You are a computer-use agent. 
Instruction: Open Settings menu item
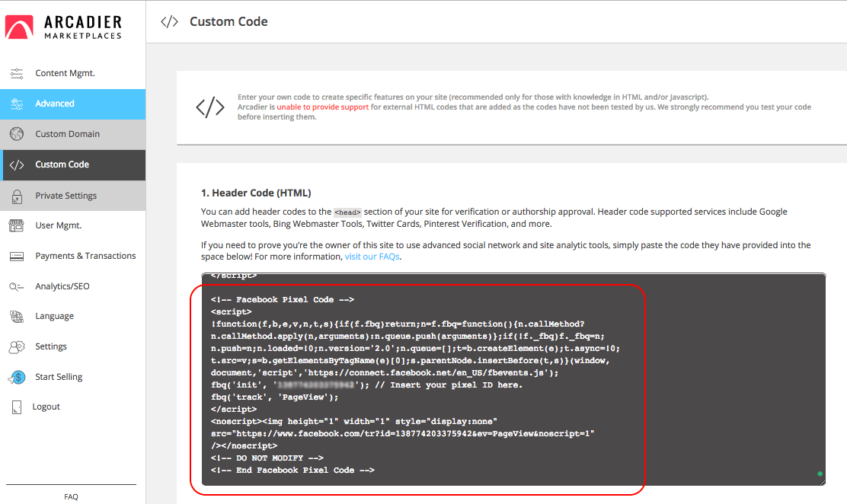coord(73,347)
